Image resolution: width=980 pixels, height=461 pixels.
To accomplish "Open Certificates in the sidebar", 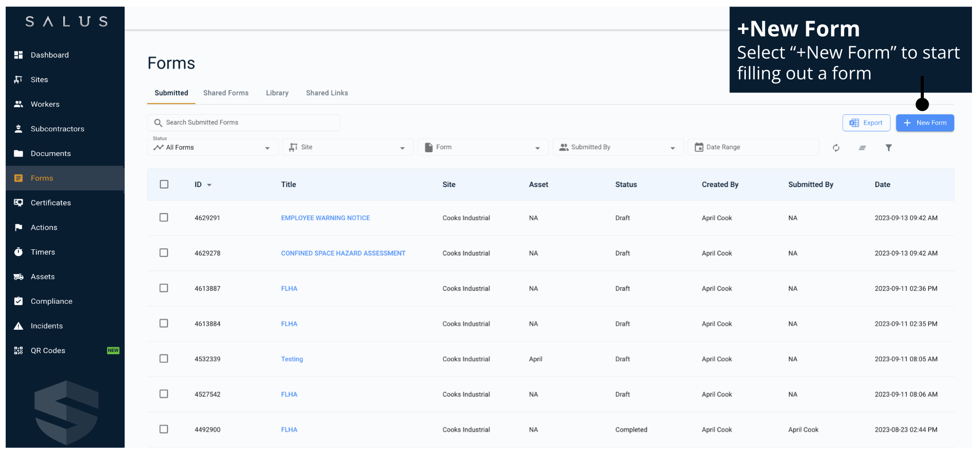I will (x=51, y=203).
